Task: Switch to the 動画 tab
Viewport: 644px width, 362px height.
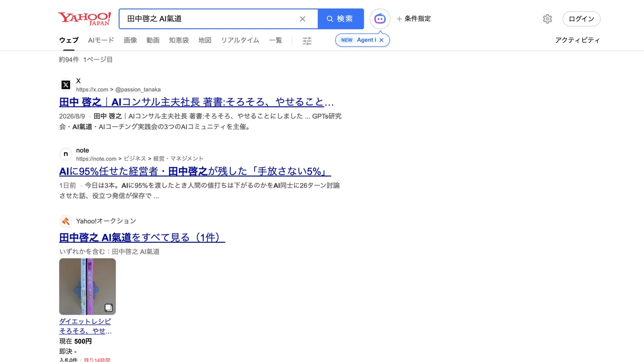Action: coord(153,40)
